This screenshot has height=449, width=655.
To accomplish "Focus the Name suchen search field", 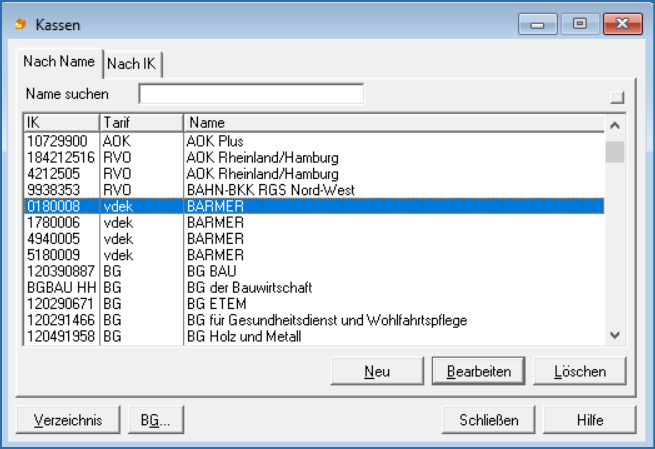I will [x=251, y=94].
